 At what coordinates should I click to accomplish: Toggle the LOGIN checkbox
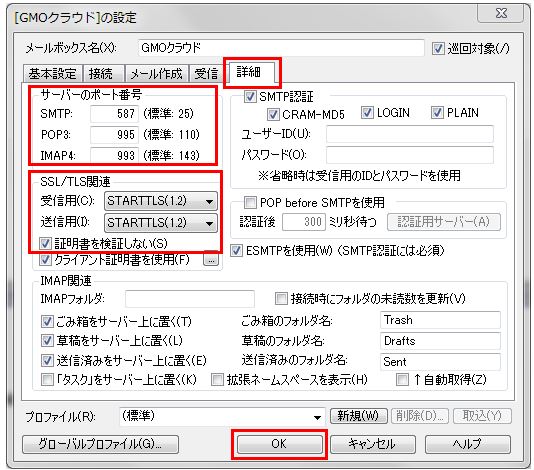[367, 113]
